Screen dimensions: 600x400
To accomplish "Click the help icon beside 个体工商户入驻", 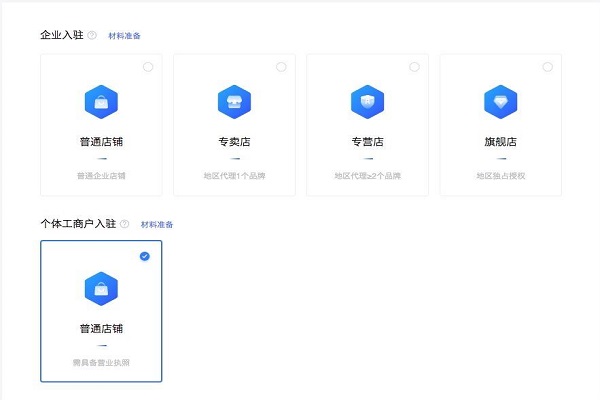I will (x=125, y=224).
